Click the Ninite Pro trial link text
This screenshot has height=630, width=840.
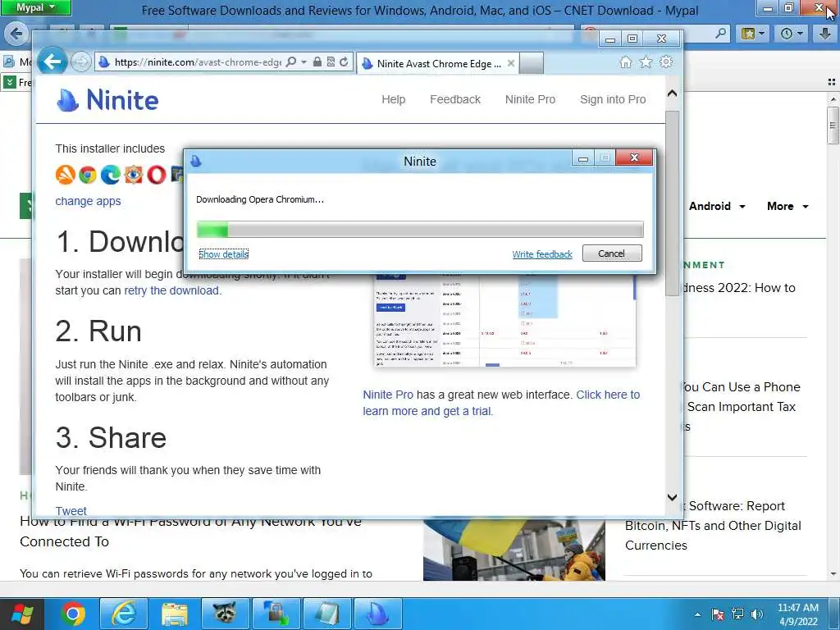click(x=501, y=403)
